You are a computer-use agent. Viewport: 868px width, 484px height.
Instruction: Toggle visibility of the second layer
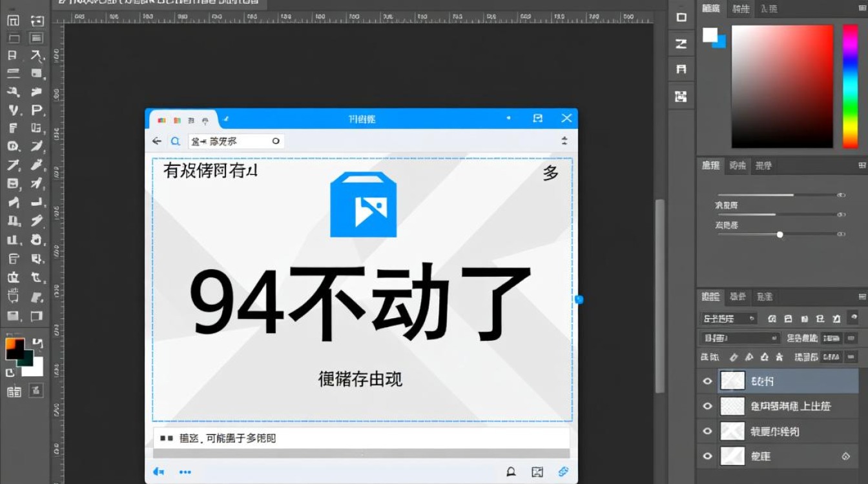pos(707,406)
